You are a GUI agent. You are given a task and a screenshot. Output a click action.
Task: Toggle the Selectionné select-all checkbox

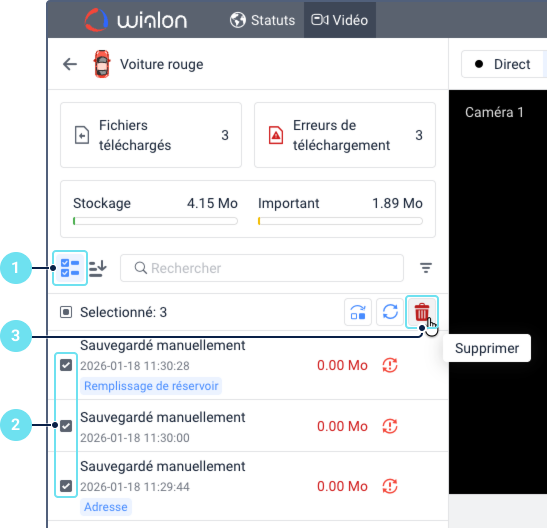point(66,312)
